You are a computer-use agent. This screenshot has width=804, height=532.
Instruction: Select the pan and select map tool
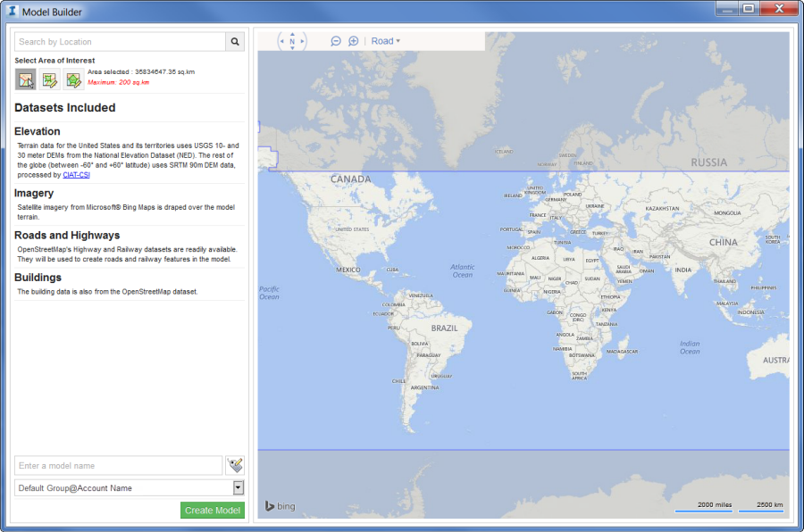pyautogui.click(x=26, y=80)
